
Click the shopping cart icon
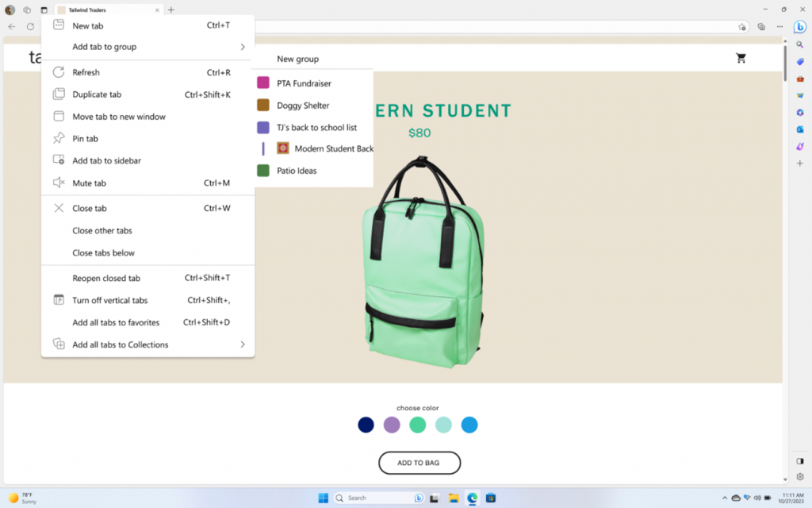tap(741, 58)
